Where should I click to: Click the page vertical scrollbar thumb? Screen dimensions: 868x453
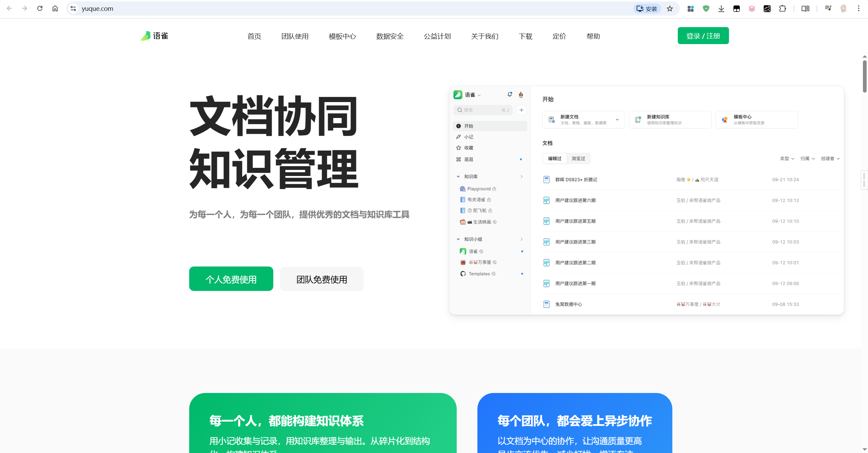(x=864, y=76)
